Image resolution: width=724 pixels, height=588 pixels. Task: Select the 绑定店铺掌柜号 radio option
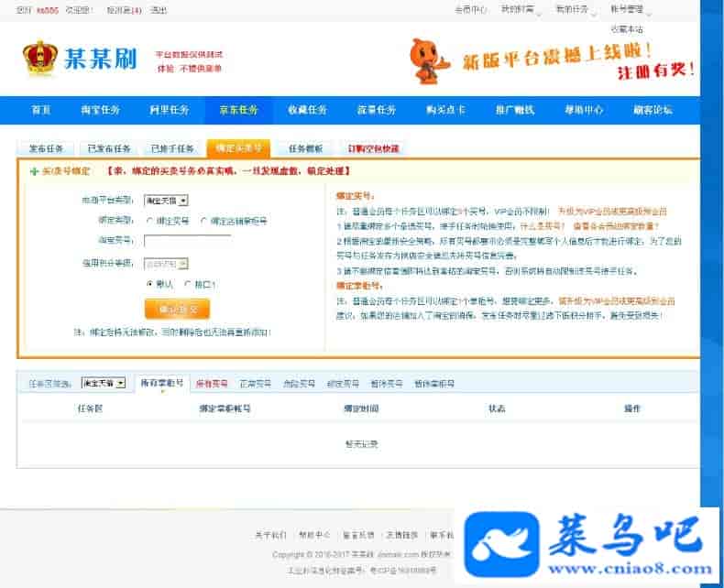coord(203,221)
